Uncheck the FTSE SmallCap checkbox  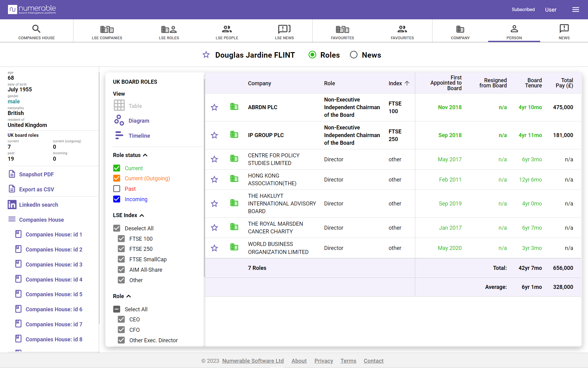point(121,259)
